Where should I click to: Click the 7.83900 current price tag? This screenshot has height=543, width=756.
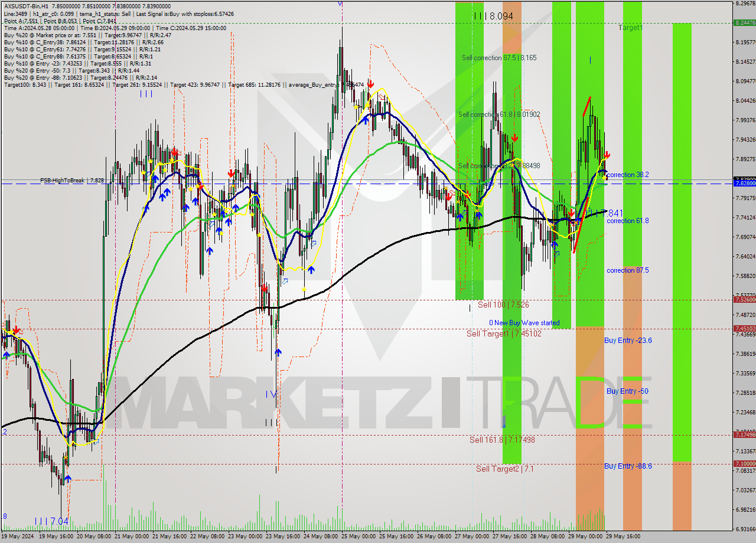(x=744, y=179)
